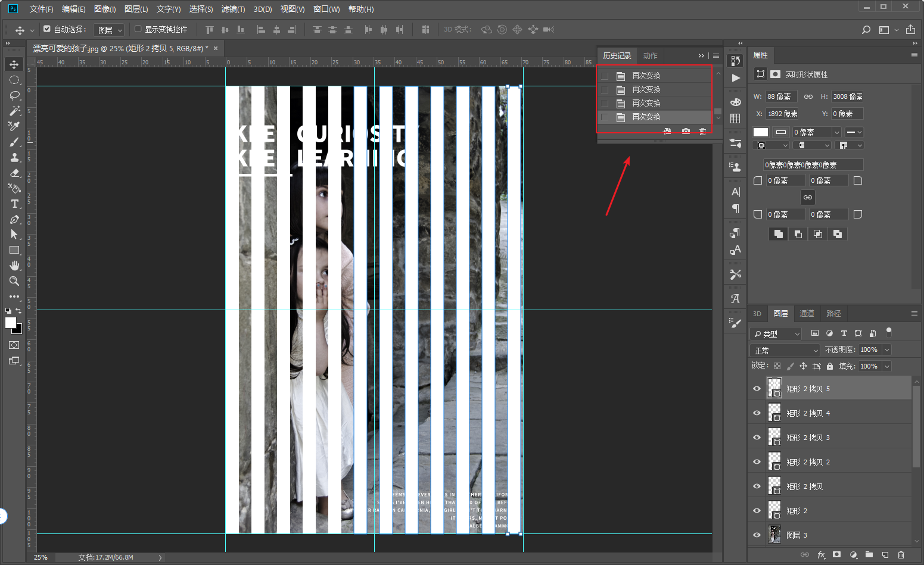Click the foreground color swatch
Image resolution: width=924 pixels, height=565 pixels.
click(11, 323)
